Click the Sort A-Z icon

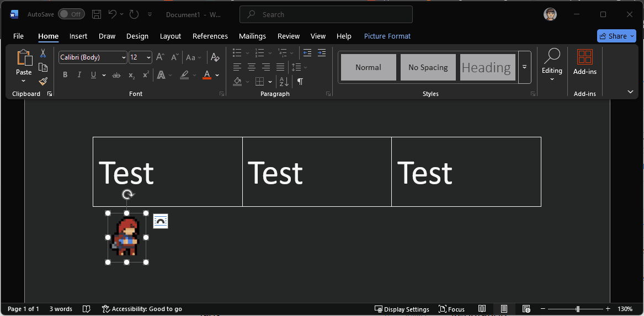pos(284,82)
